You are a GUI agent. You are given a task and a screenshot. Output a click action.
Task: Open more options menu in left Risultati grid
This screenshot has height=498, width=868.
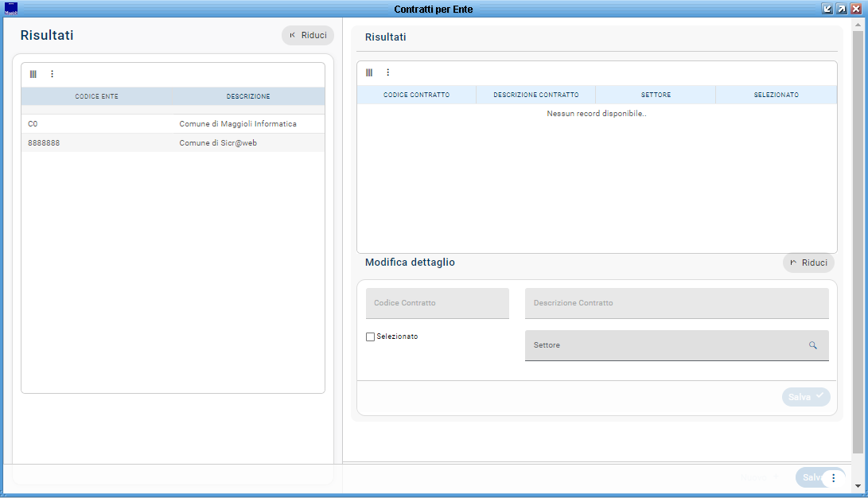click(x=52, y=74)
